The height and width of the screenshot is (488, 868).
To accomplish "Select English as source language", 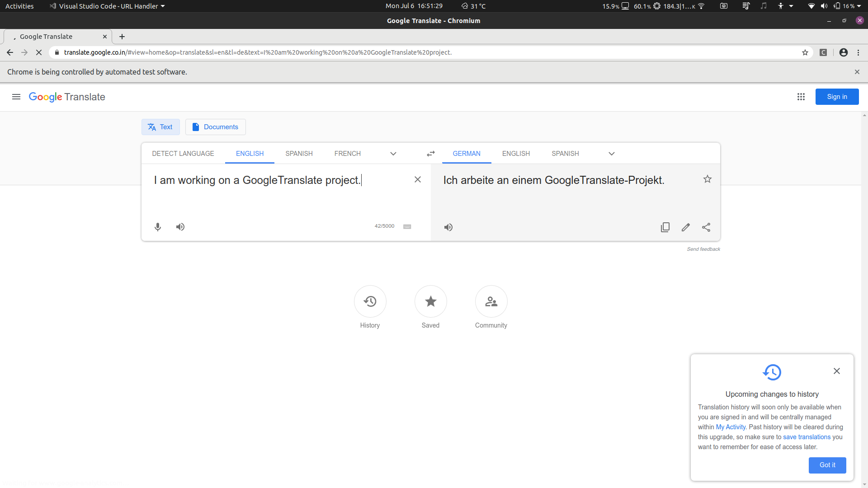I will click(250, 154).
